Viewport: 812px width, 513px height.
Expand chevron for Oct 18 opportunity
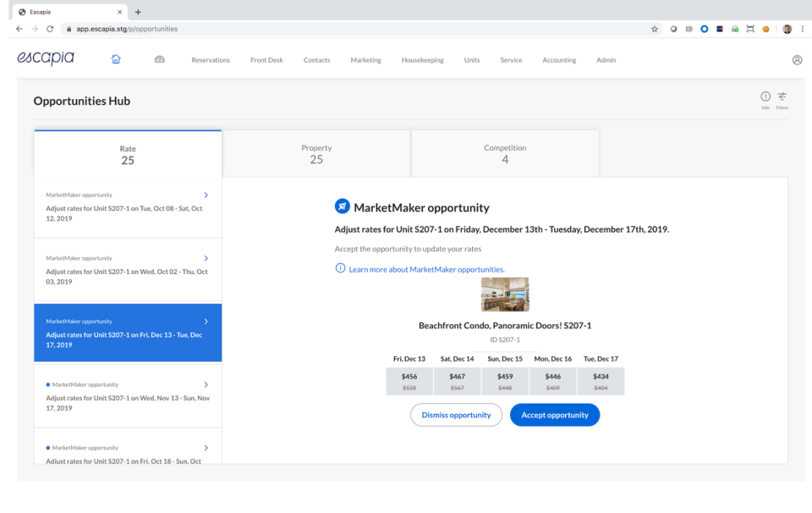(x=206, y=448)
